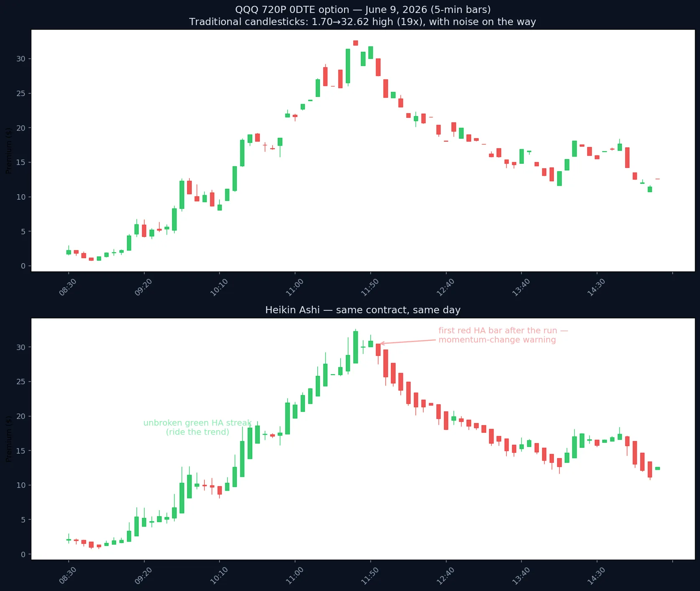The image size is (700, 591).
Task: Click y-axis value 0 on the traditional candlestick chart
Action: pyautogui.click(x=23, y=266)
